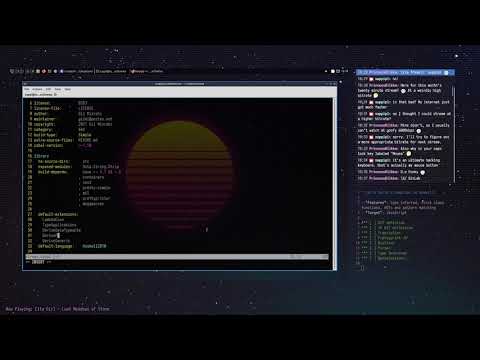Click the shield icon at the panel's left end

tap(12, 71)
